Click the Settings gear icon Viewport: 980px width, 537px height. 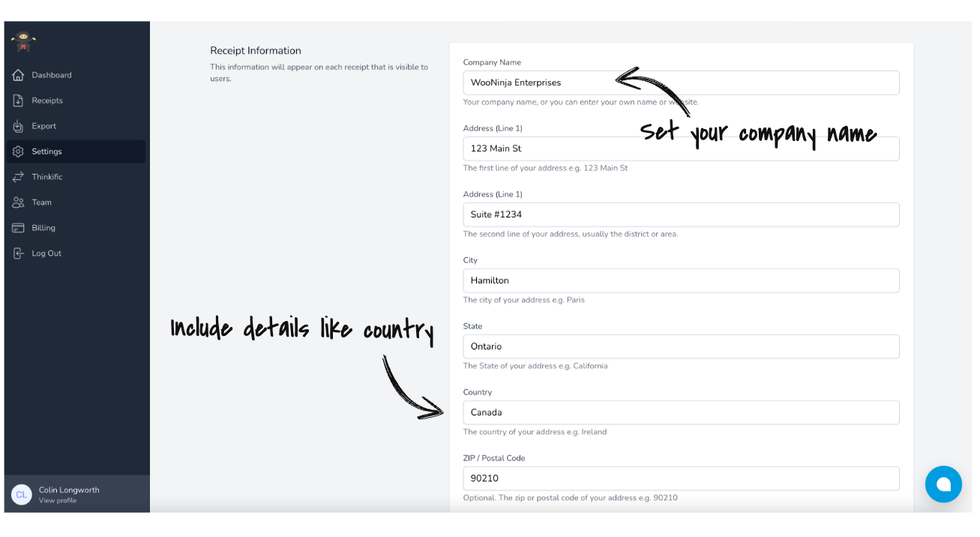click(x=19, y=151)
